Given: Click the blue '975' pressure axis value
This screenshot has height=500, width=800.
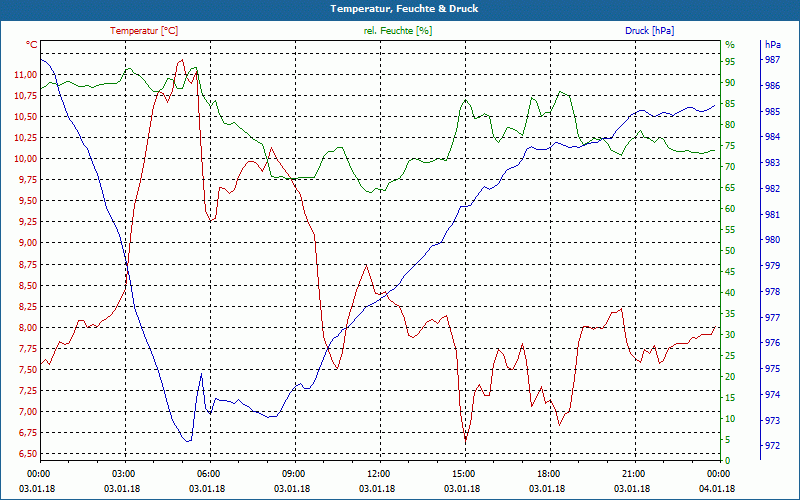Looking at the screenshot, I should [x=773, y=369].
